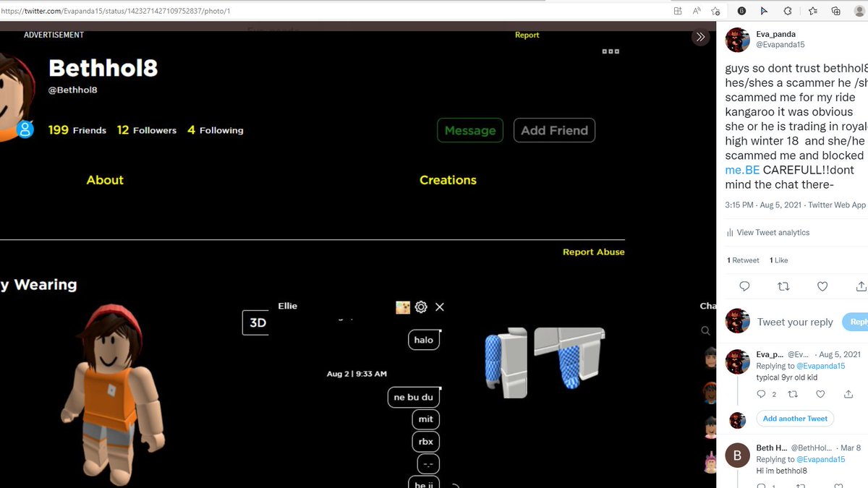Click the page URL in address bar
This screenshot has height=488, width=868.
pos(116,12)
